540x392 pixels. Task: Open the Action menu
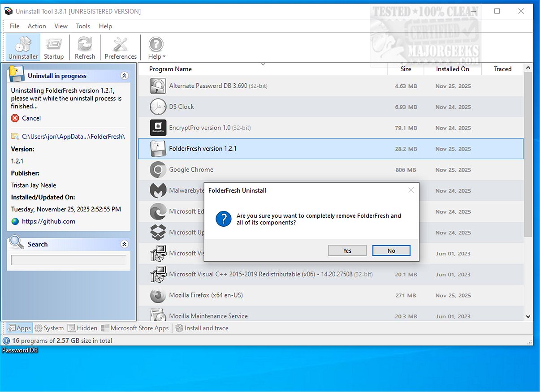click(x=37, y=26)
